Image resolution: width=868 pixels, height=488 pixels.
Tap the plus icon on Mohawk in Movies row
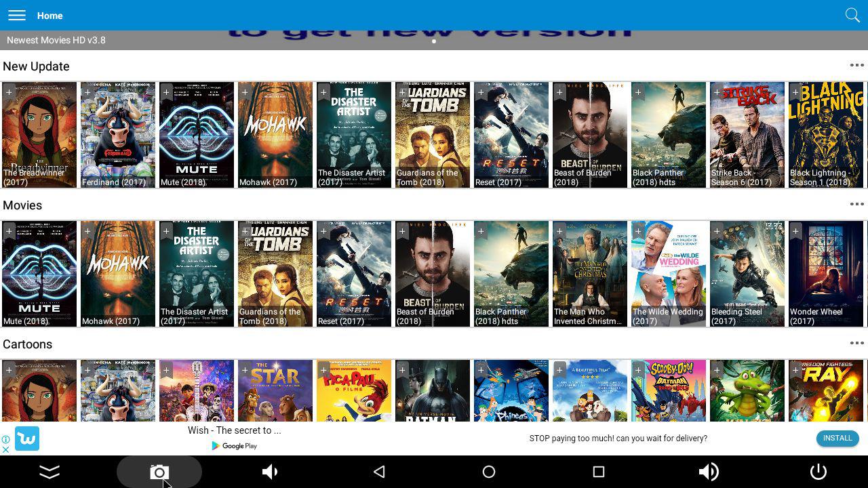click(87, 231)
